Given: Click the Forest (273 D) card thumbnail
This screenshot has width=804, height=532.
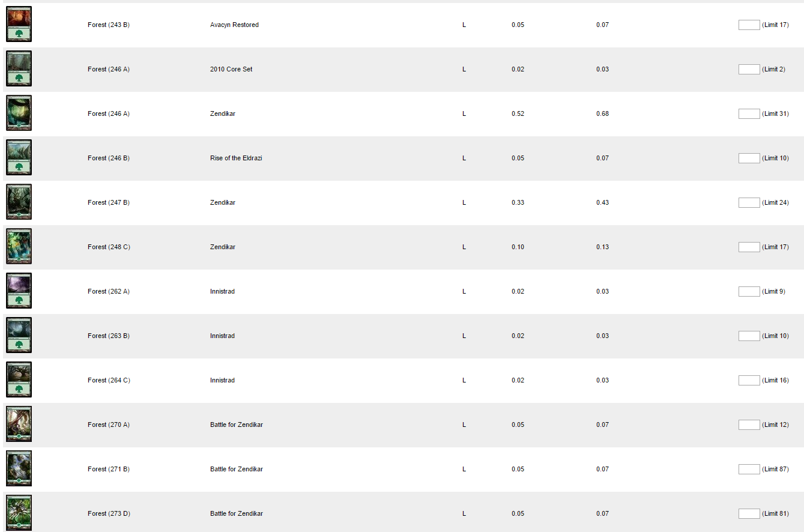Looking at the screenshot, I should tap(19, 513).
